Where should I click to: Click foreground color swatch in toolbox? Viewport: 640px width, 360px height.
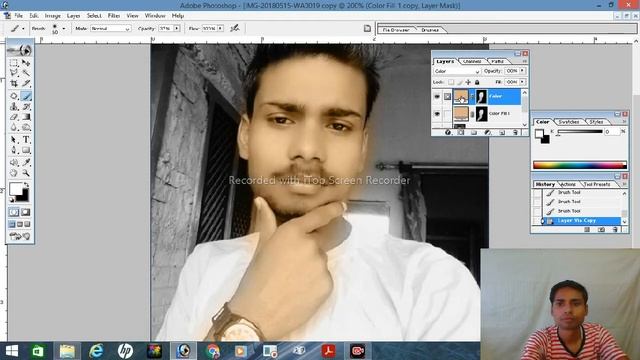16,189
